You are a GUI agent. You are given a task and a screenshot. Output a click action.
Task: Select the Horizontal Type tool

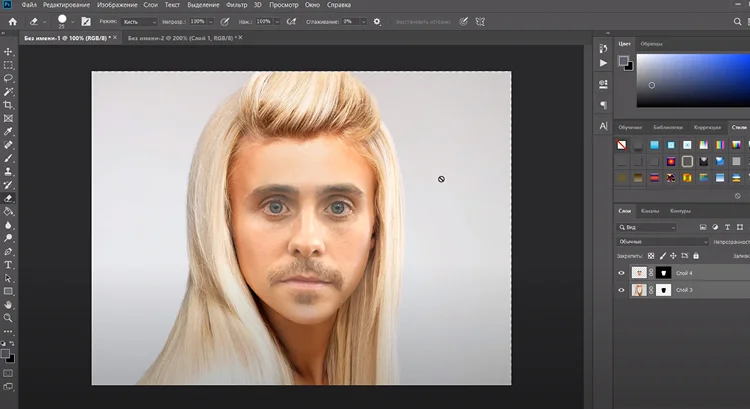pos(9,265)
